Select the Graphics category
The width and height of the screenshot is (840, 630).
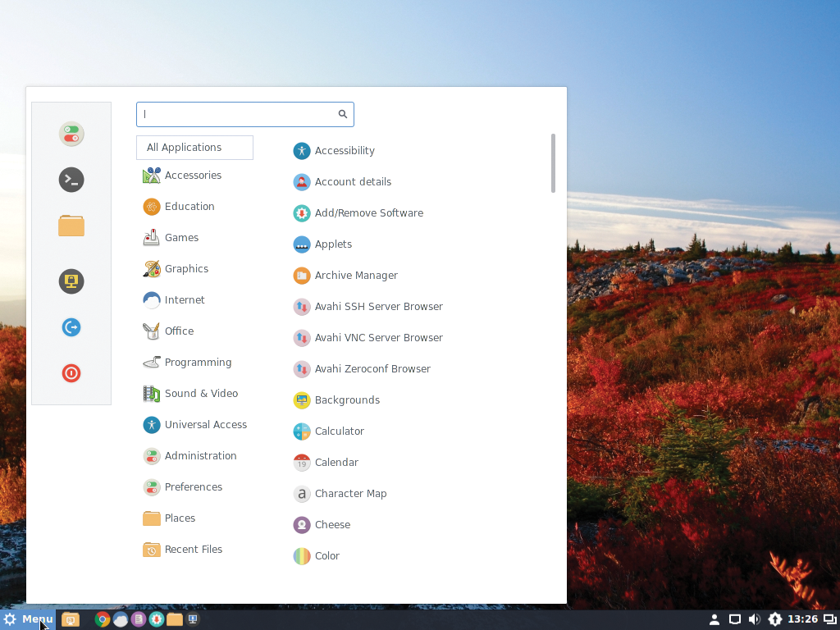click(187, 268)
